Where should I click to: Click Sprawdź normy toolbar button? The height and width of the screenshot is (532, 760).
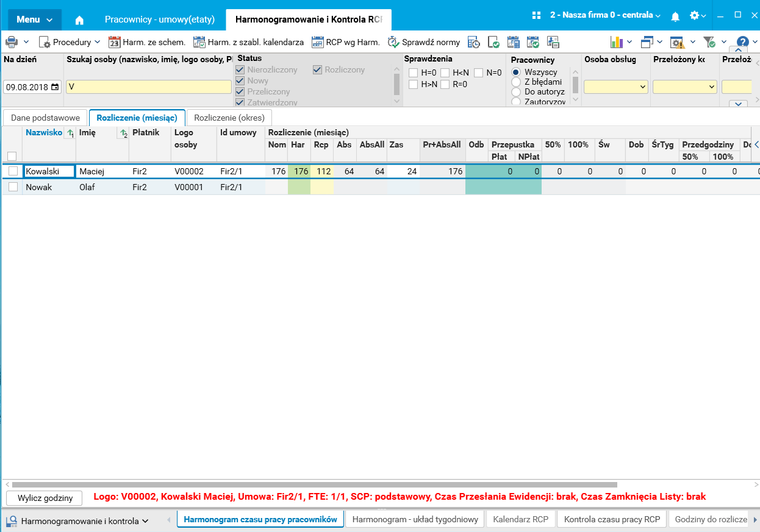[x=424, y=42]
